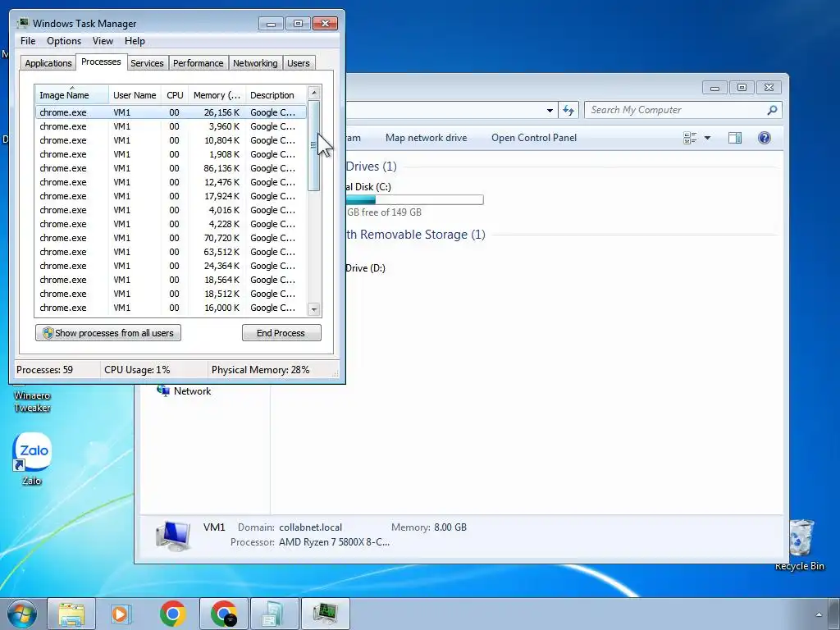Click the Removable Storage (1) group header

click(x=416, y=235)
